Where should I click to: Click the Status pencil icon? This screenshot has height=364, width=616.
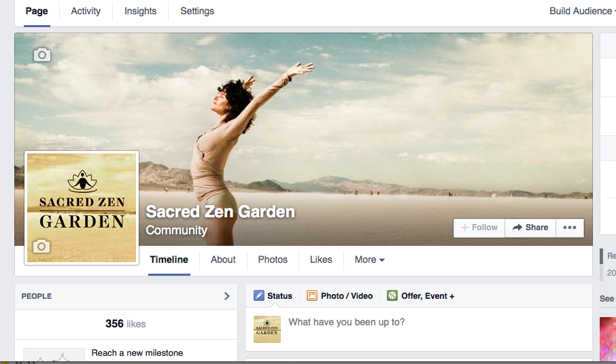tap(259, 295)
